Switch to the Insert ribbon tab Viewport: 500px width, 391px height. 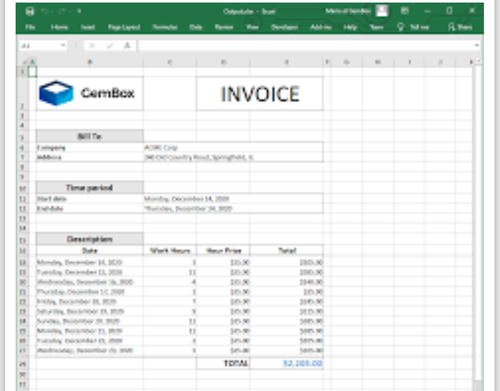(88, 27)
